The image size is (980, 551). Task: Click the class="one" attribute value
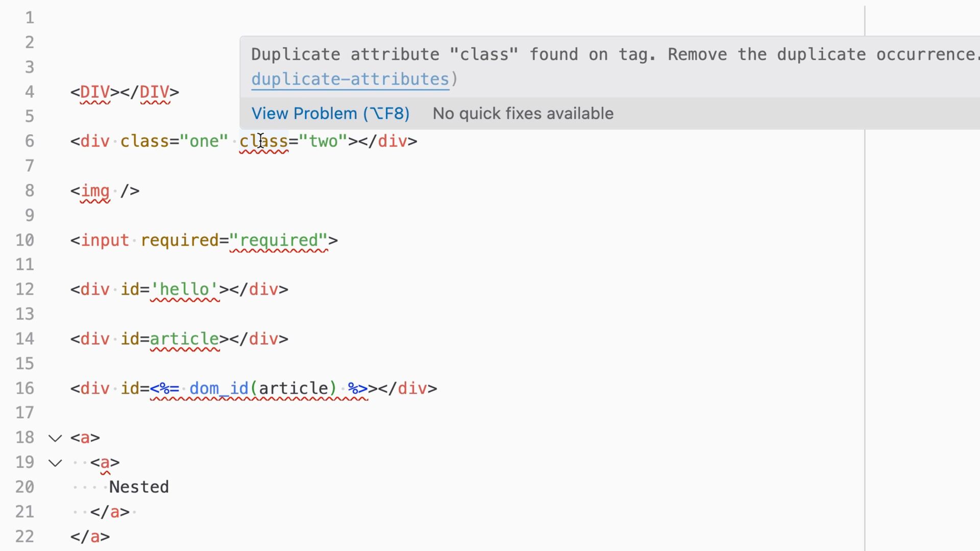tap(204, 141)
